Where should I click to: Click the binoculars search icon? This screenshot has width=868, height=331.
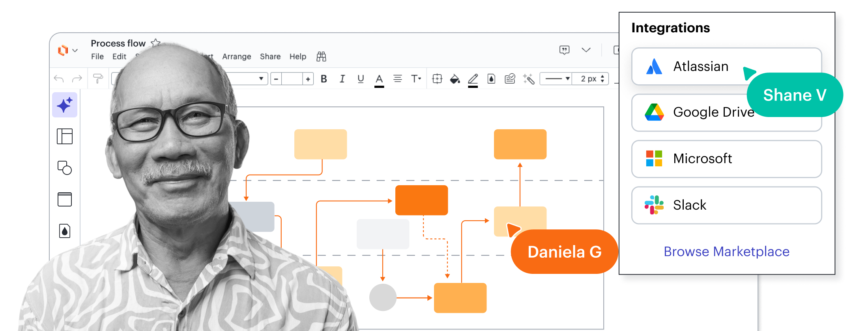(321, 57)
